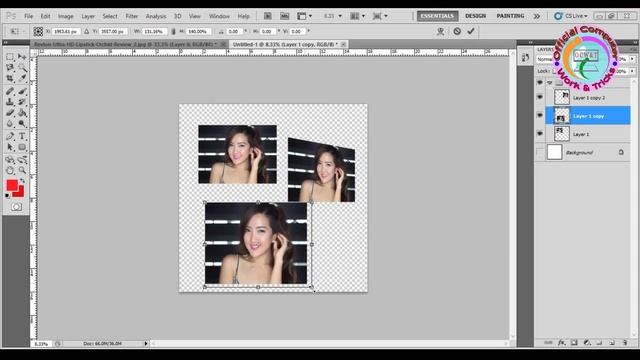This screenshot has height=360, width=640.
Task: Open the File menu
Action: [29, 16]
